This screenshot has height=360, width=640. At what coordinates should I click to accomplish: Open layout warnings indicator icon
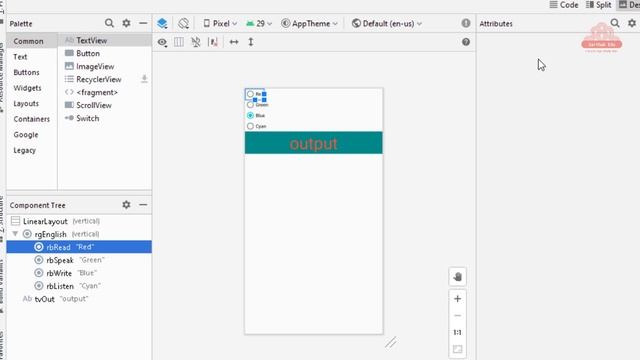(466, 23)
